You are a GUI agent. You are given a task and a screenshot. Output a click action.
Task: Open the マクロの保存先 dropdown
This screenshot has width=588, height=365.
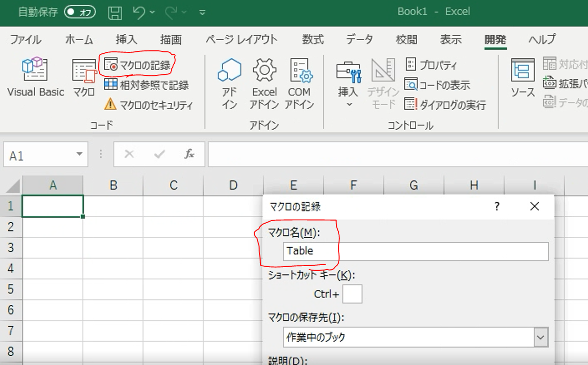[541, 337]
